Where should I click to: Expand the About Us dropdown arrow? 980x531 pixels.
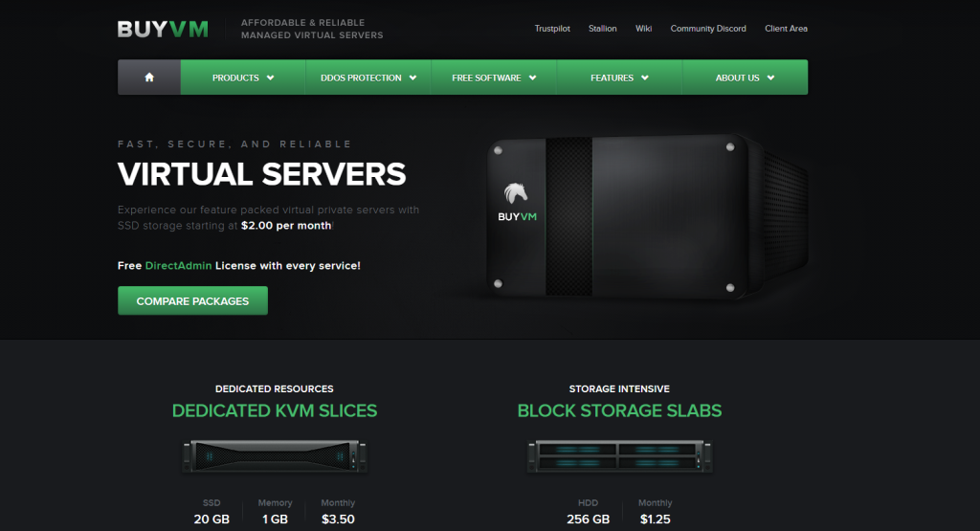[x=770, y=78]
